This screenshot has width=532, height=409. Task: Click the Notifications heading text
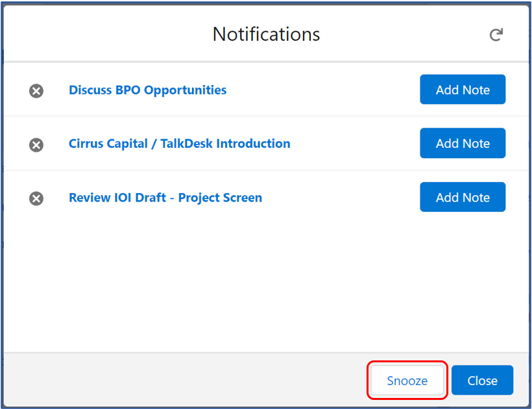[x=267, y=34]
